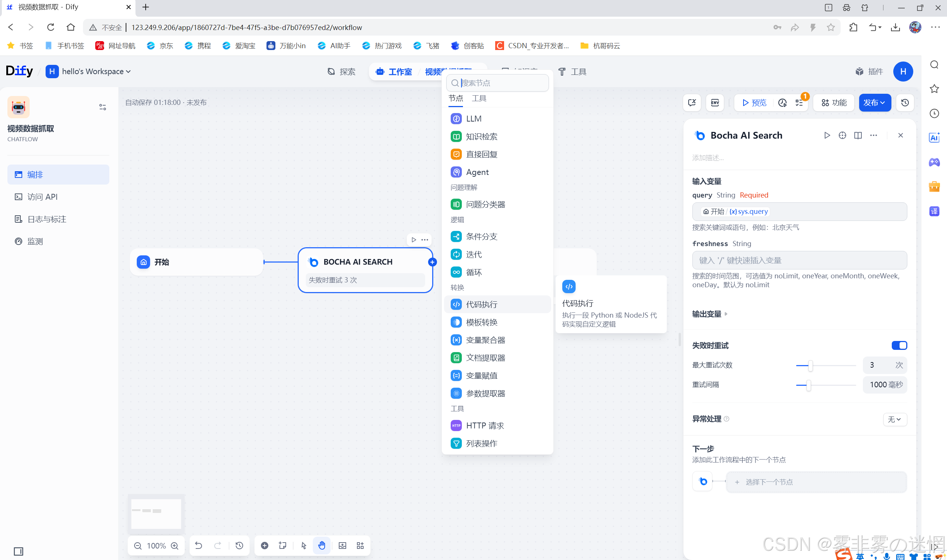Switch to pointer selection mode
This screenshot has height=560, width=947.
coord(303,546)
